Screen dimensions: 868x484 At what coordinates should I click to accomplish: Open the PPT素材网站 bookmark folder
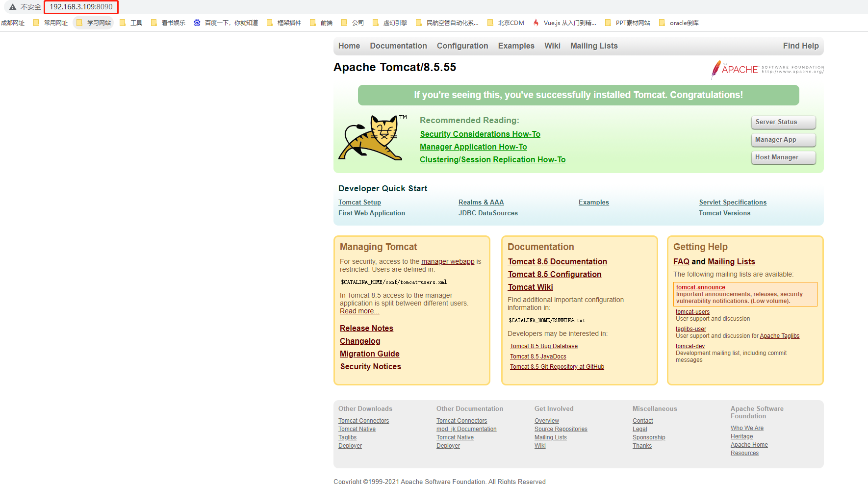coord(627,23)
